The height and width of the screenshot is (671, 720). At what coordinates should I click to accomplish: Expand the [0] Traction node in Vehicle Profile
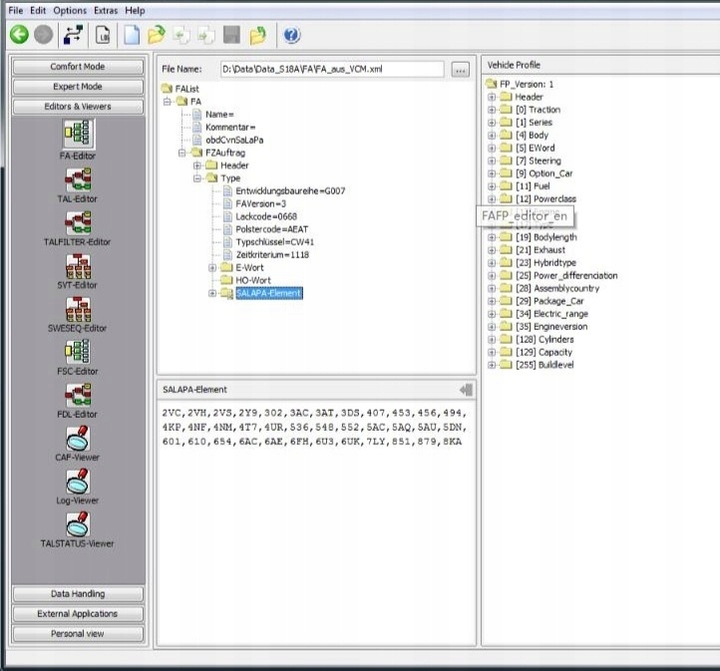(492, 110)
